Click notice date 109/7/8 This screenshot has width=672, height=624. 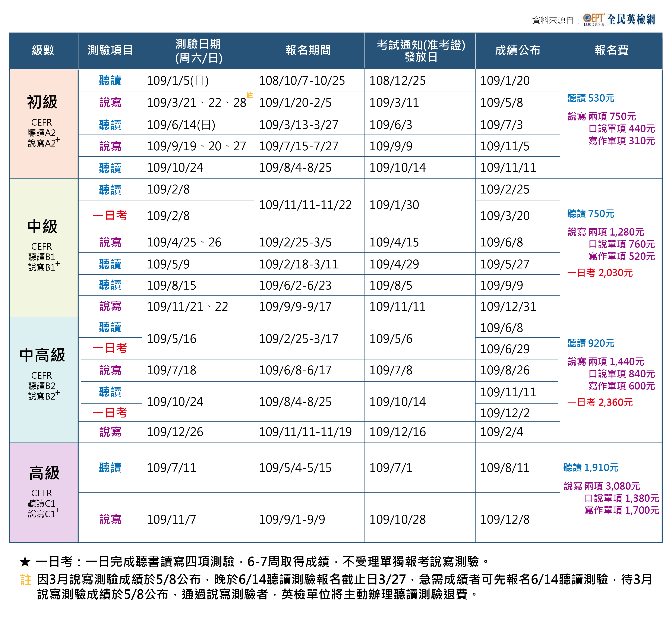[x=391, y=371]
